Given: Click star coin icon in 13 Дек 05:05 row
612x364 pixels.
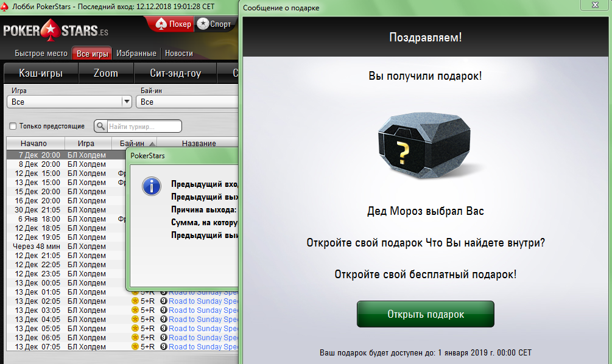Looking at the screenshot, I should tap(135, 328).
